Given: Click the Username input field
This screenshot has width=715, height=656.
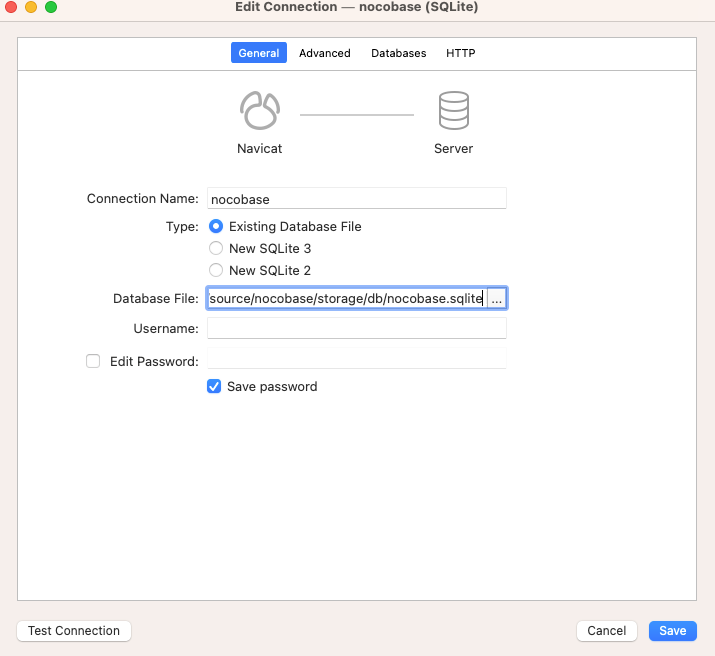Looking at the screenshot, I should pyautogui.click(x=356, y=329).
